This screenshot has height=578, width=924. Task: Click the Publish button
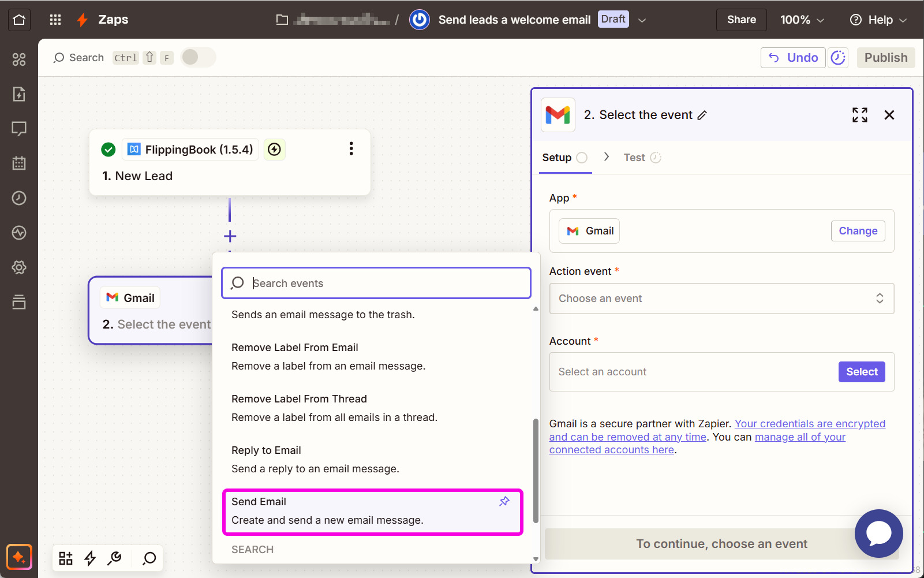[x=886, y=58]
